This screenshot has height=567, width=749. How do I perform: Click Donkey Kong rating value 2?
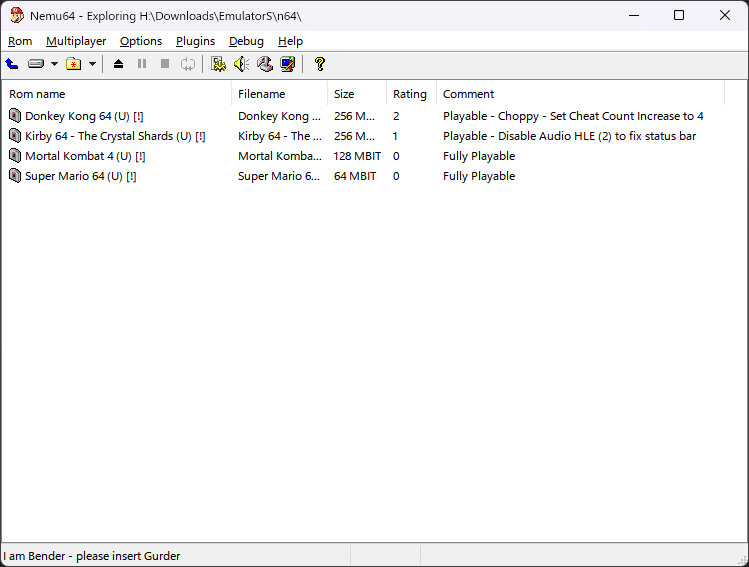pos(396,116)
